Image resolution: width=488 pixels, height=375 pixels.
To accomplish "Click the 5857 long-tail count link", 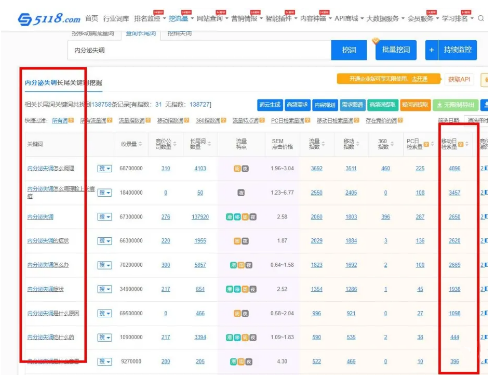I will coord(200,265).
